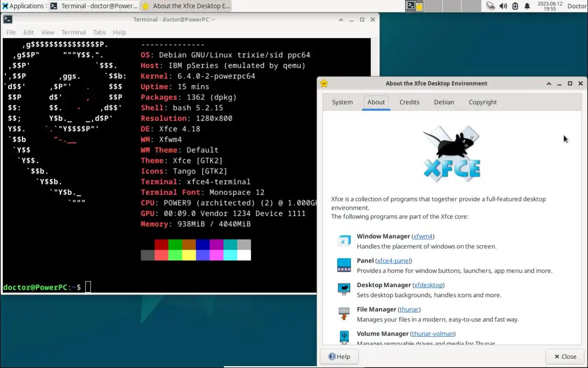588x368 pixels.
Task: Click the Xfce mouse logo image
Action: click(452, 154)
